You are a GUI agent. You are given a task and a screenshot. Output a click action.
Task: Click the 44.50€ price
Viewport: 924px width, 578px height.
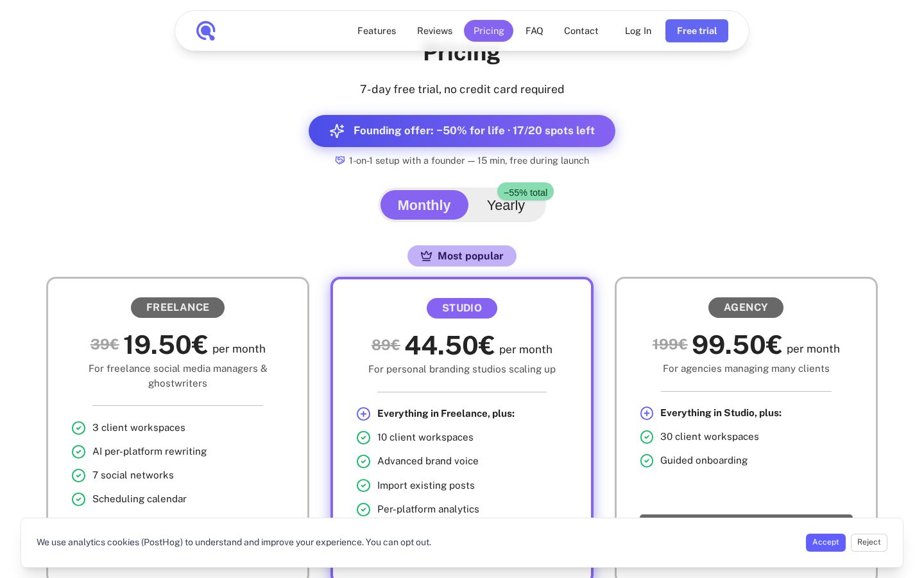pos(450,346)
